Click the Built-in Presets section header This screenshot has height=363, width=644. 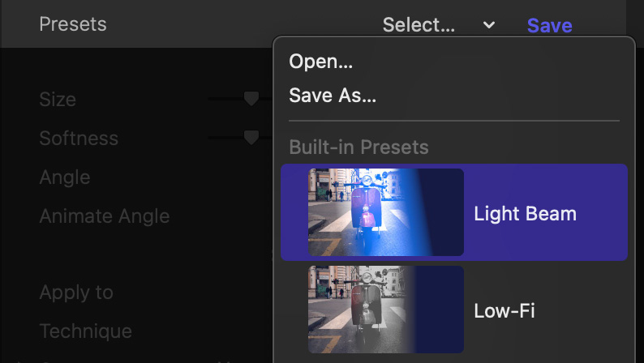pyautogui.click(x=358, y=147)
